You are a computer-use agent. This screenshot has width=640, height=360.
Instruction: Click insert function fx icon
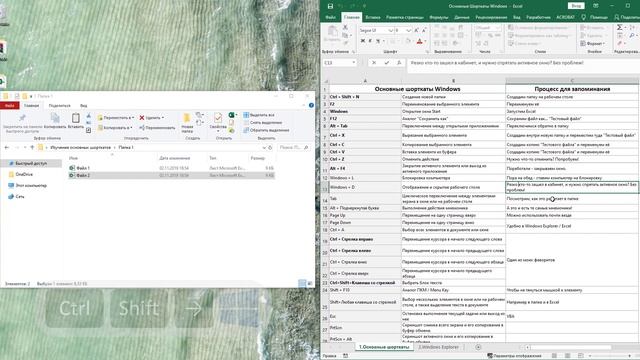399,63
